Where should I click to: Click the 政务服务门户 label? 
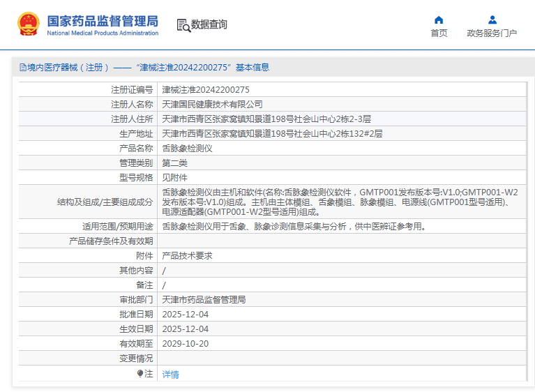(492, 33)
